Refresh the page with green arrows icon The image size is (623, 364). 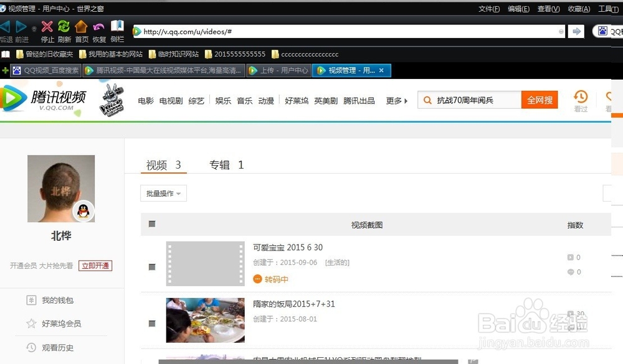64,27
